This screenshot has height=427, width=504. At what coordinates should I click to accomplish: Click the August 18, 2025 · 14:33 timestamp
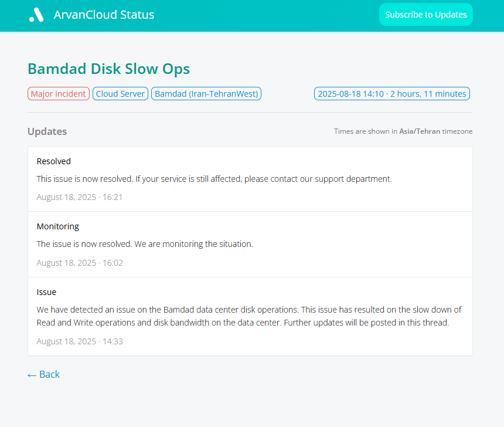[x=80, y=341]
